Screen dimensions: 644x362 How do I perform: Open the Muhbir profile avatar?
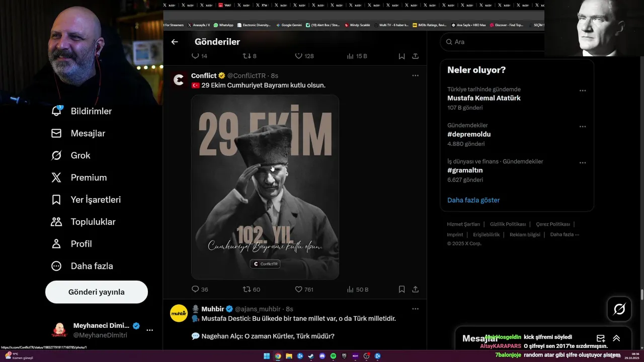179,313
